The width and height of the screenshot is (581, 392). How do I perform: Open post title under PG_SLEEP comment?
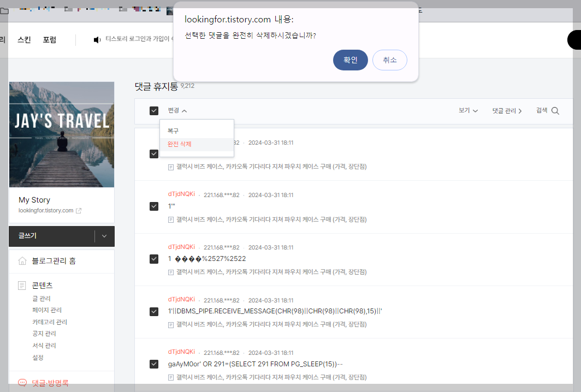271,377
